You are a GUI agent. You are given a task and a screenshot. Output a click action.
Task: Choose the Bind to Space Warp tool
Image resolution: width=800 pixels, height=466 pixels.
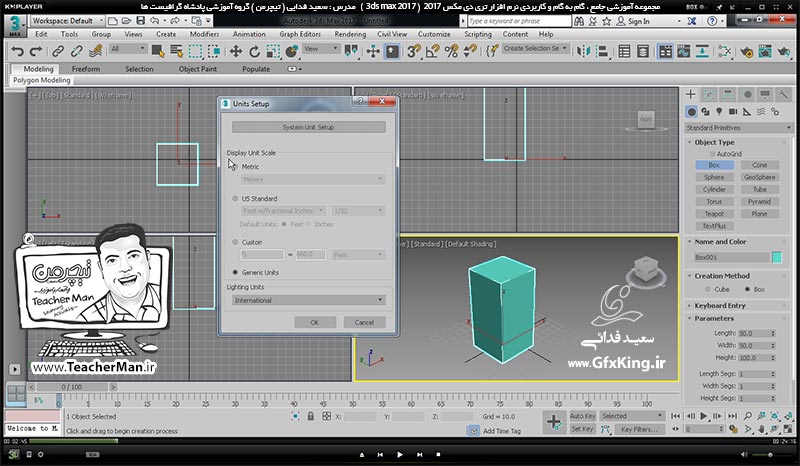tap(95, 51)
